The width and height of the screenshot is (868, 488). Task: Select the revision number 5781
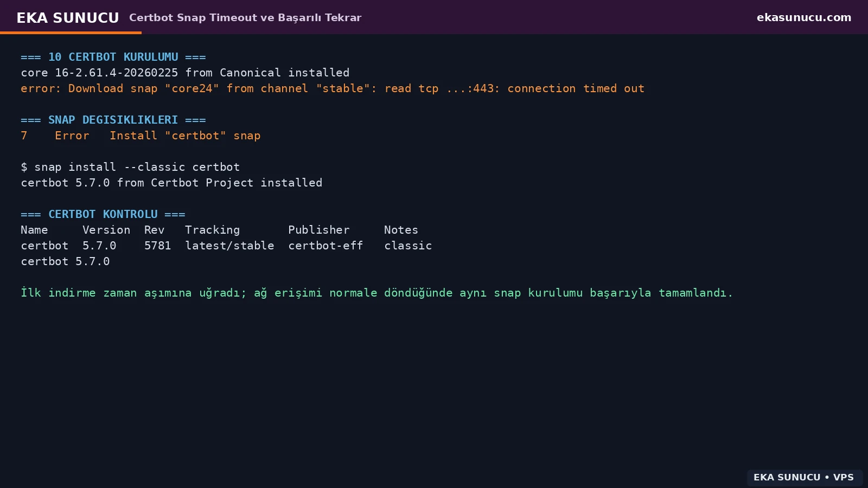click(157, 246)
